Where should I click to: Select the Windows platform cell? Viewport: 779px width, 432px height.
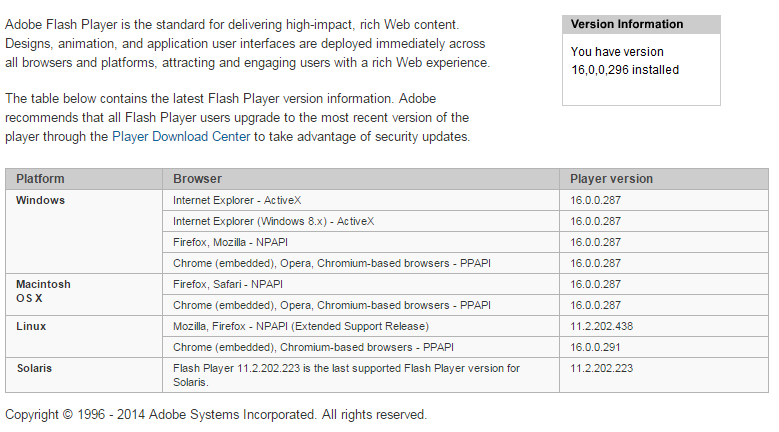84,231
